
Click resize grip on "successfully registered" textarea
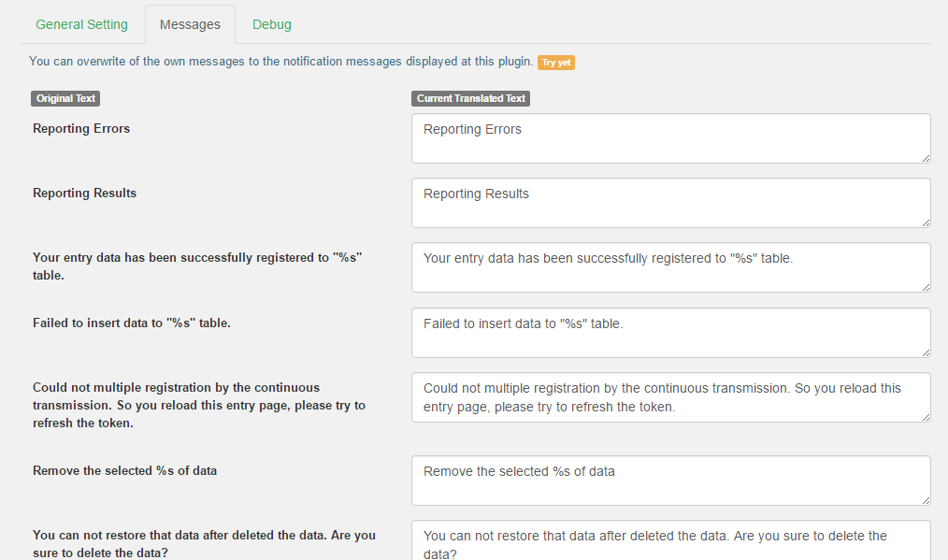(x=925, y=286)
